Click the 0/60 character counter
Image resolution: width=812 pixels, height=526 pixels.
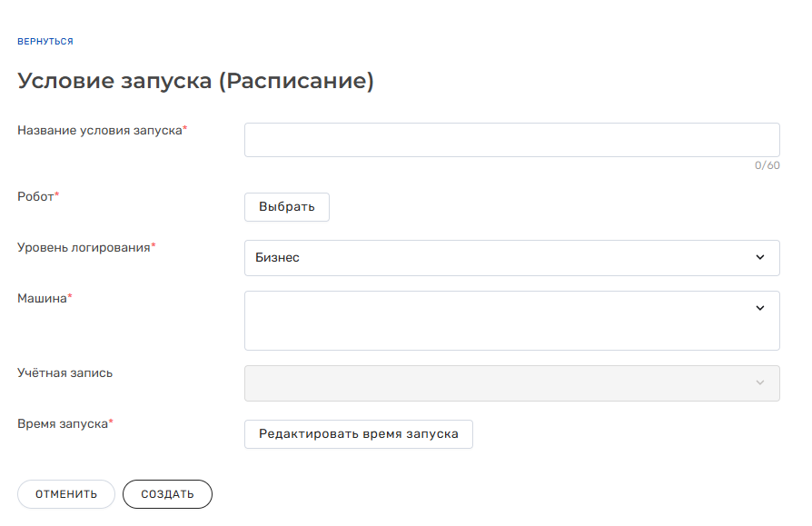tap(767, 165)
